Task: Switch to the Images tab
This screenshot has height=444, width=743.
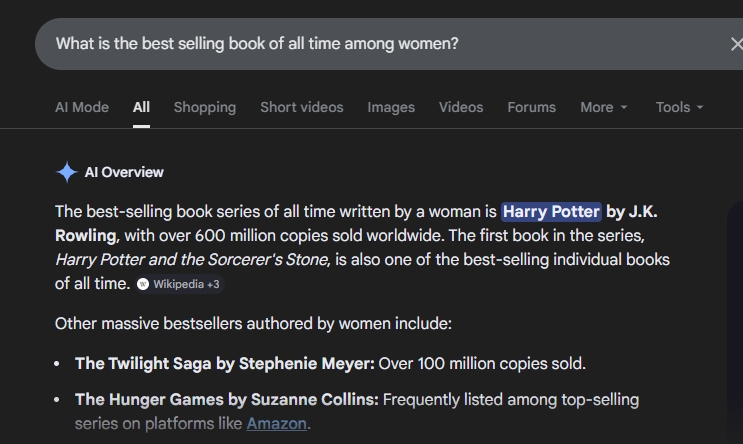Action: point(391,107)
